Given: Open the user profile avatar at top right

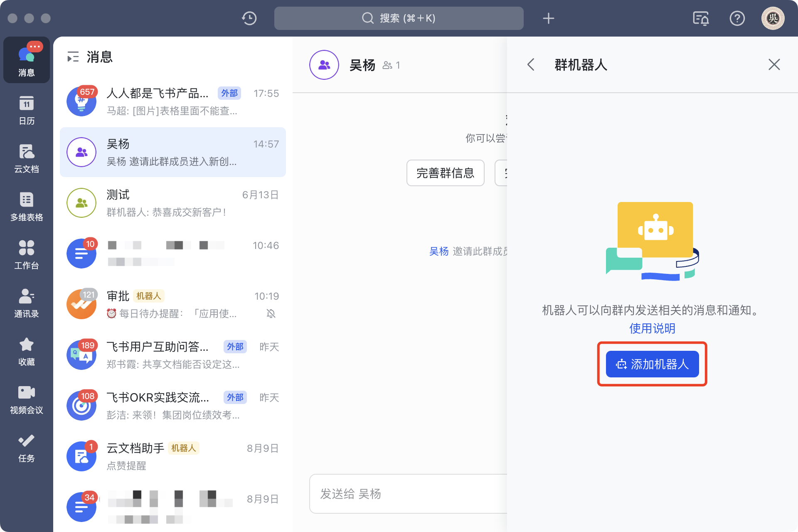Looking at the screenshot, I should coord(773,18).
